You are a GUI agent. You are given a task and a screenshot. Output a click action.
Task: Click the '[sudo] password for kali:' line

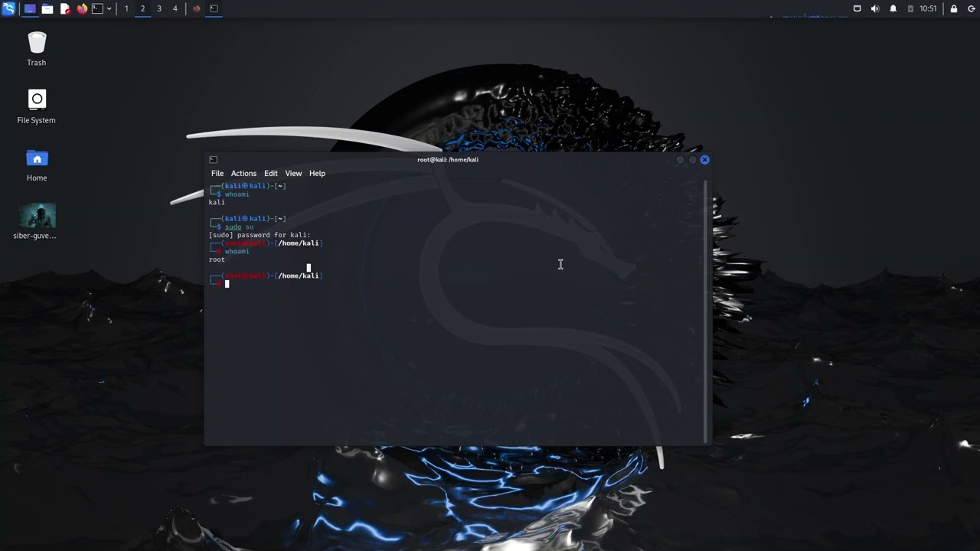260,235
